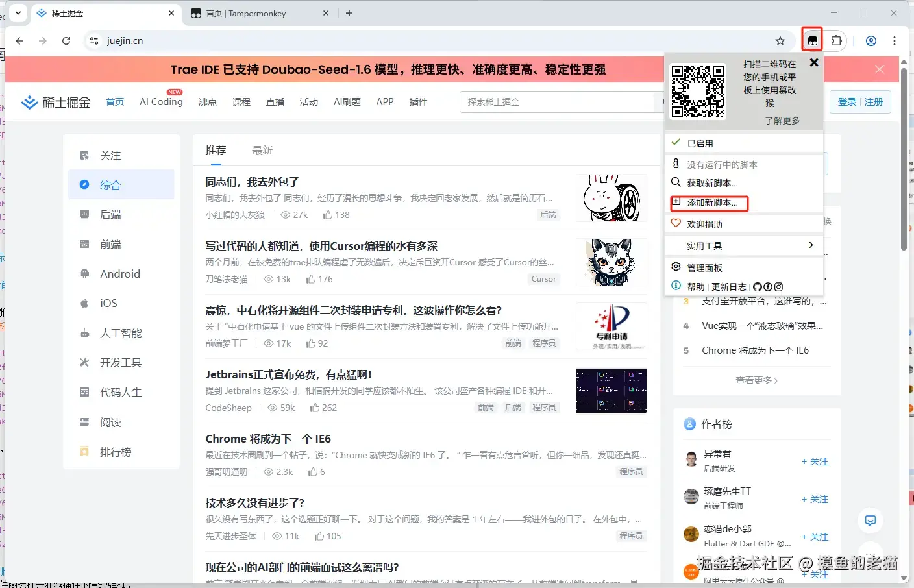Open the Chrome profile avatar icon
The width and height of the screenshot is (914, 588).
[x=871, y=41]
